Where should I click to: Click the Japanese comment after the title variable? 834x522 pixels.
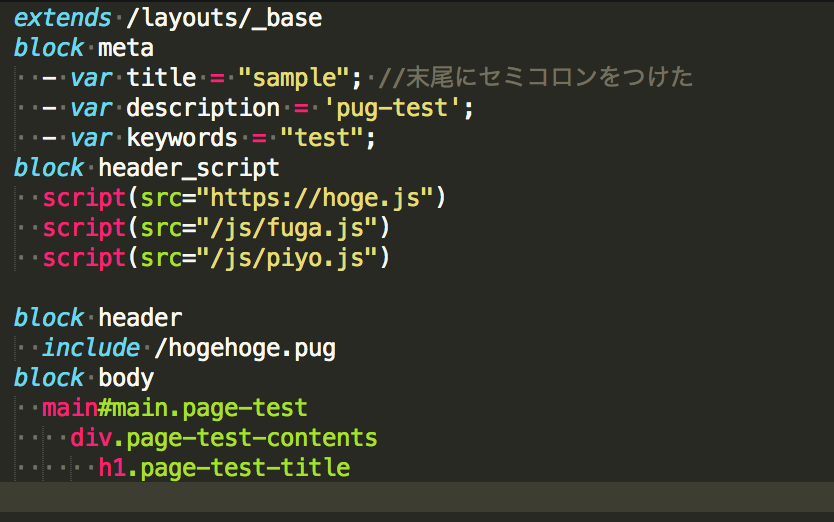536,77
